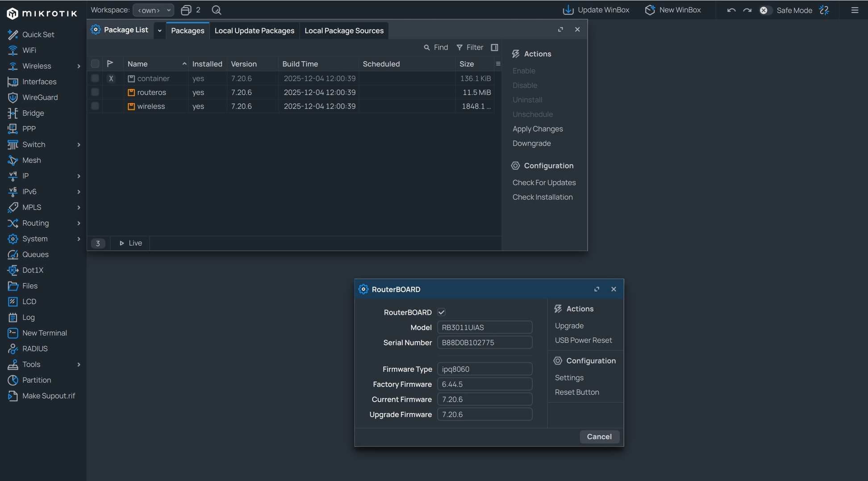Image resolution: width=868 pixels, height=481 pixels.
Task: Select the Files folder icon
Action: click(x=13, y=286)
